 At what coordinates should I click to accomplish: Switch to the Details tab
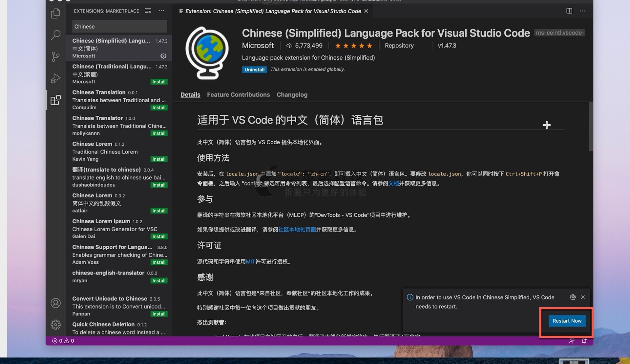pyautogui.click(x=190, y=94)
